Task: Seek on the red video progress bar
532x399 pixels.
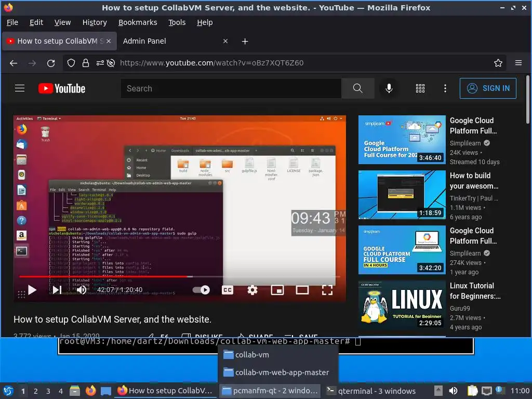Action: [x=180, y=277]
